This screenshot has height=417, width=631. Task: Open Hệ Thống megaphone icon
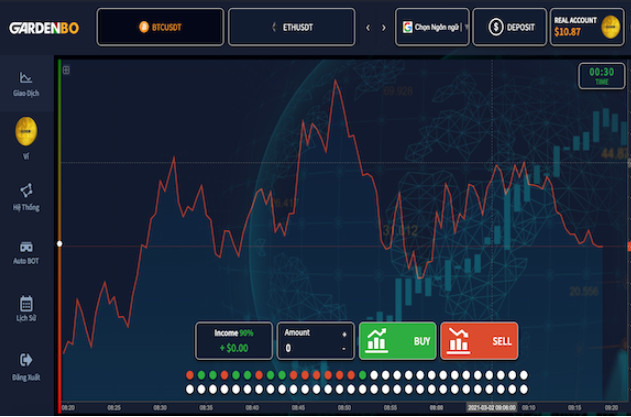pos(26,190)
